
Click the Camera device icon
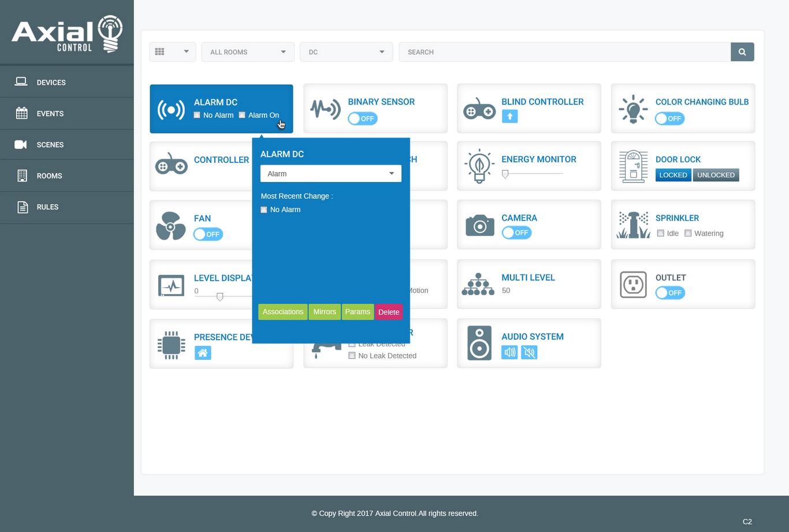pos(479,225)
